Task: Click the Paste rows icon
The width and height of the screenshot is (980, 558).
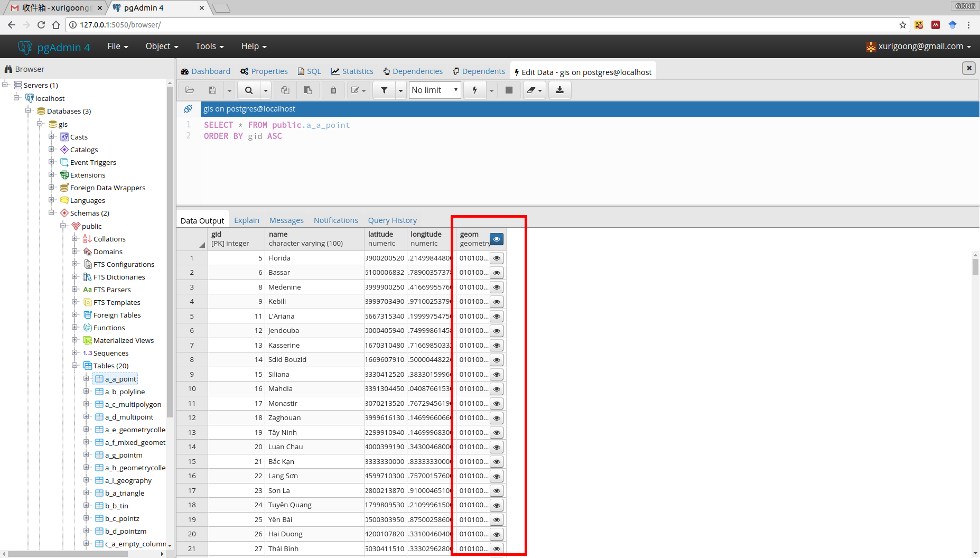Action: point(307,90)
